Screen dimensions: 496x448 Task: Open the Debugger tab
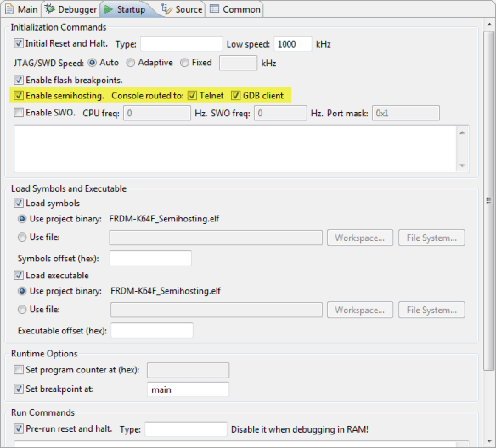point(70,9)
